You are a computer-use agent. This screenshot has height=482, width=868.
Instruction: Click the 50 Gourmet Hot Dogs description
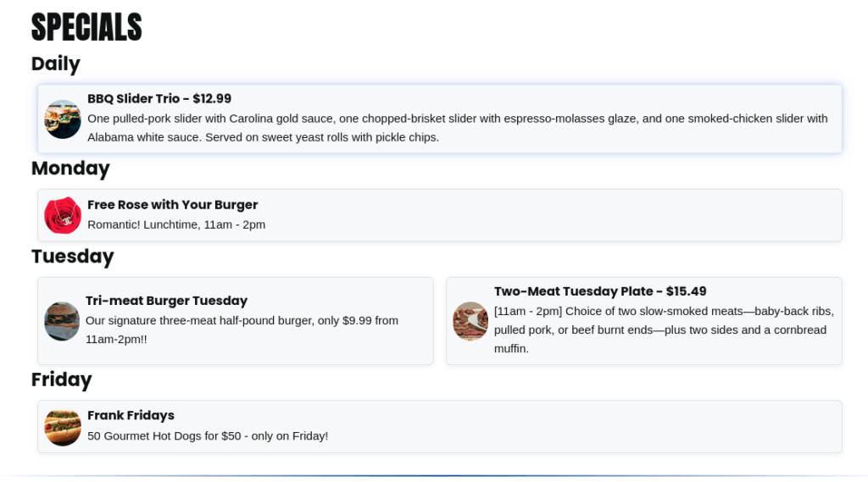coord(208,436)
